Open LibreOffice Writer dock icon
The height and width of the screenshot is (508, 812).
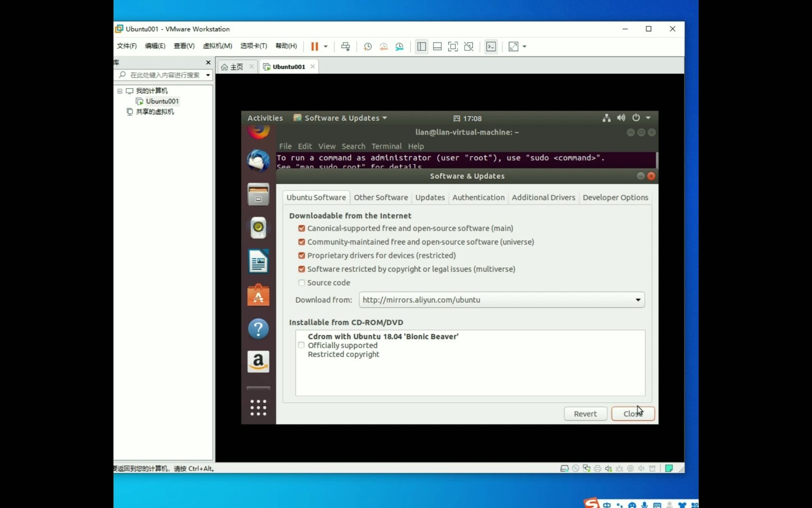258,262
